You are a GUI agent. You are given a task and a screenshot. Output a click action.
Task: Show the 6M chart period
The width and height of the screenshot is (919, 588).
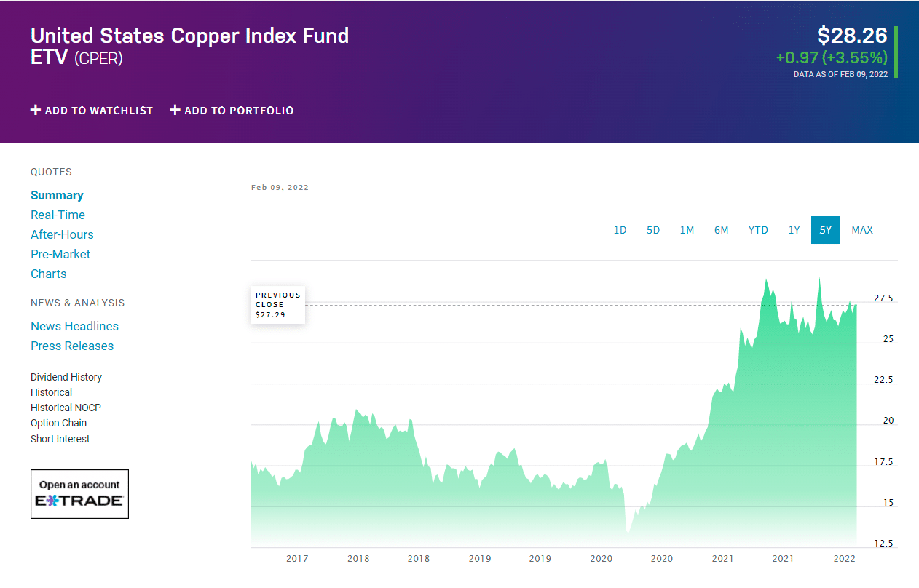point(721,230)
